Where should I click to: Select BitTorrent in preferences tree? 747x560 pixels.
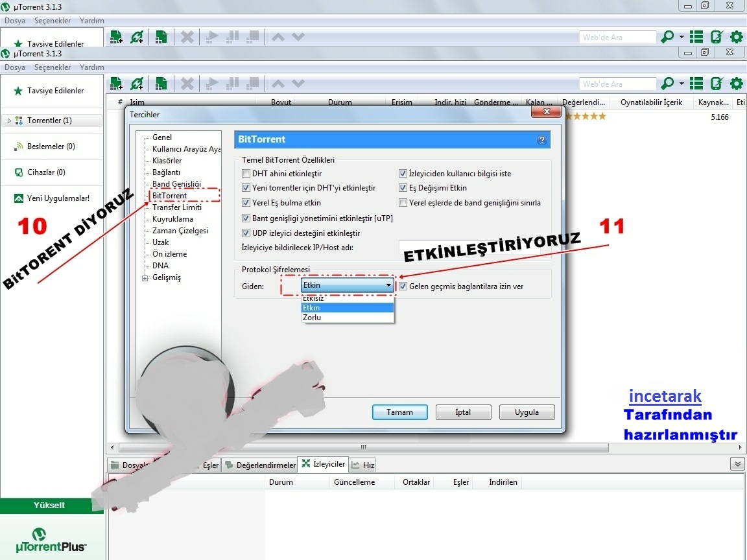pyautogui.click(x=170, y=195)
